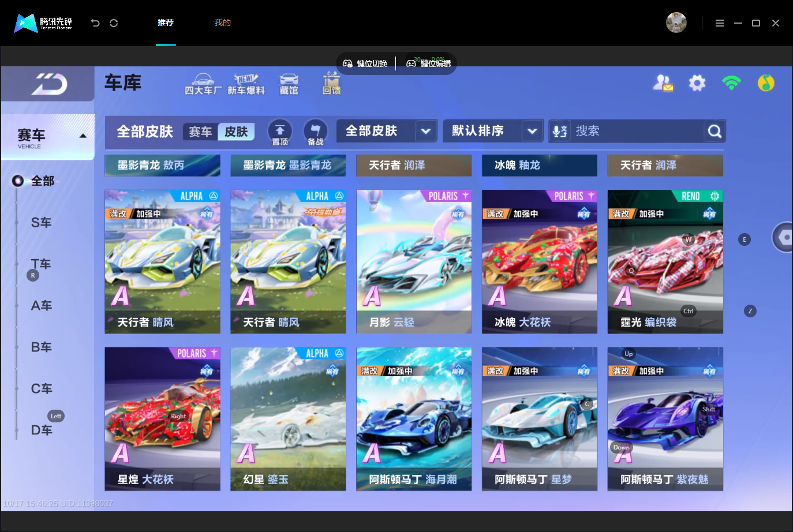Check the green wifi signal icon

pyautogui.click(x=731, y=83)
